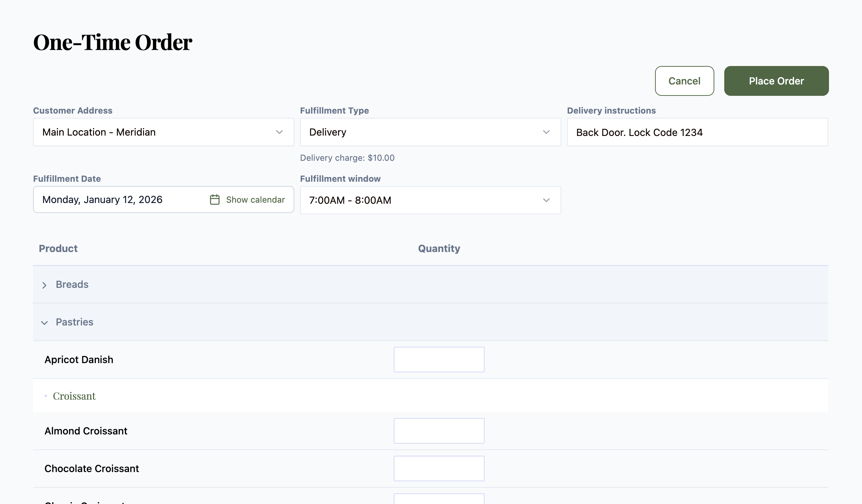Click the Chocolate Croissant quantity field

[x=439, y=469]
